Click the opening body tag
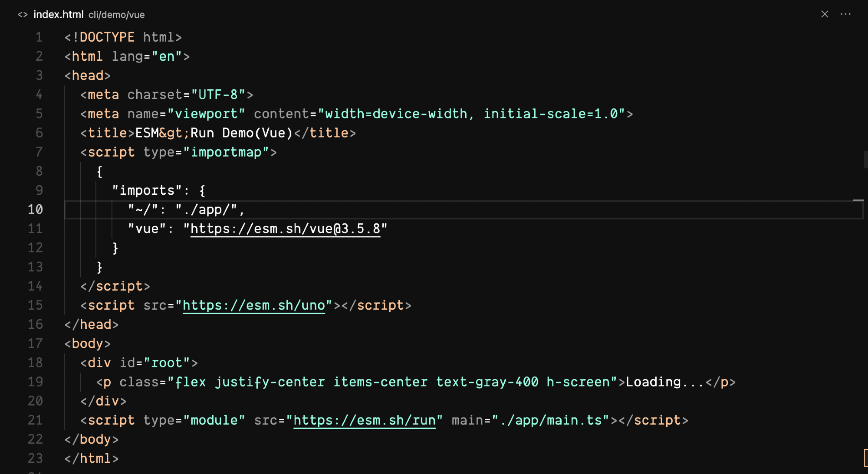Image resolution: width=868 pixels, height=474 pixels. (88, 343)
